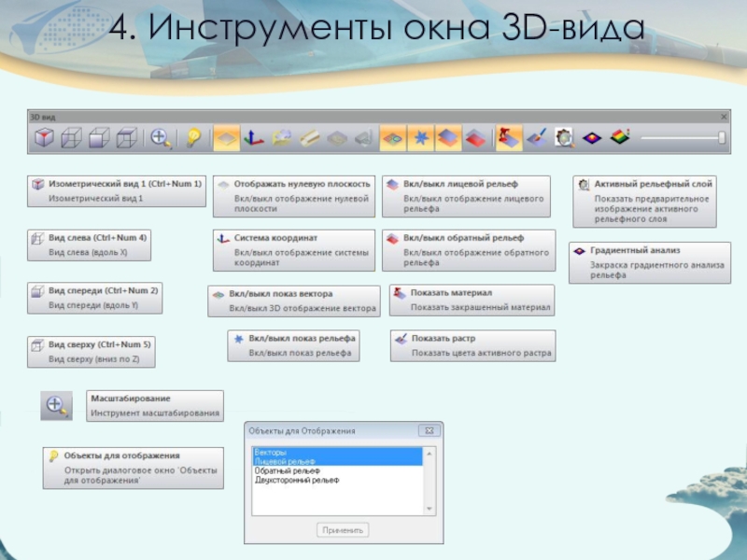Click the show raster brush icon in toolbar
Screen dimensions: 747x560
coord(536,138)
